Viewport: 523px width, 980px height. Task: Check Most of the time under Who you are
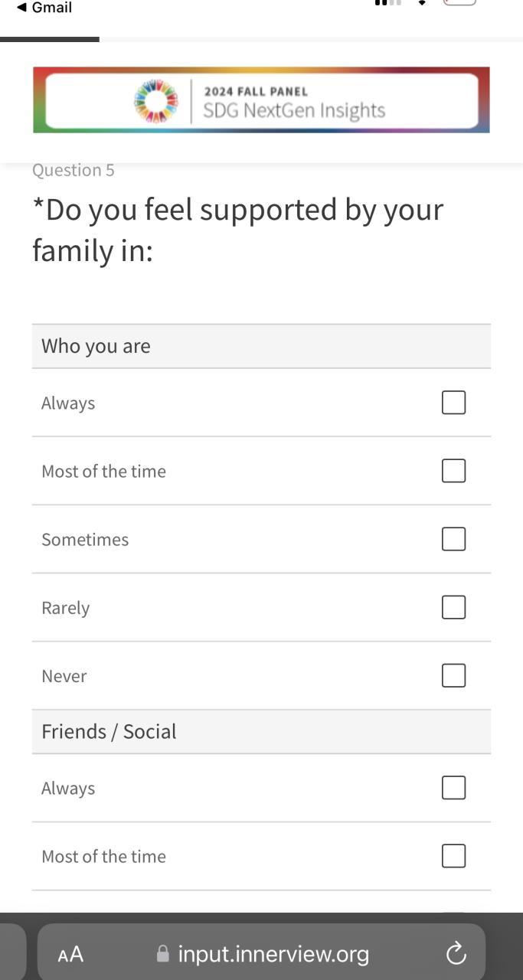coord(453,471)
